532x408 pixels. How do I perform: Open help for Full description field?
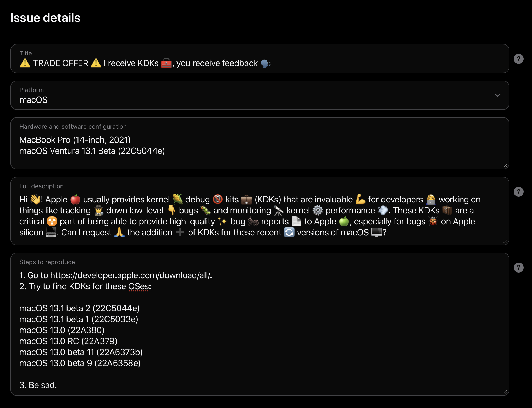pyautogui.click(x=518, y=192)
